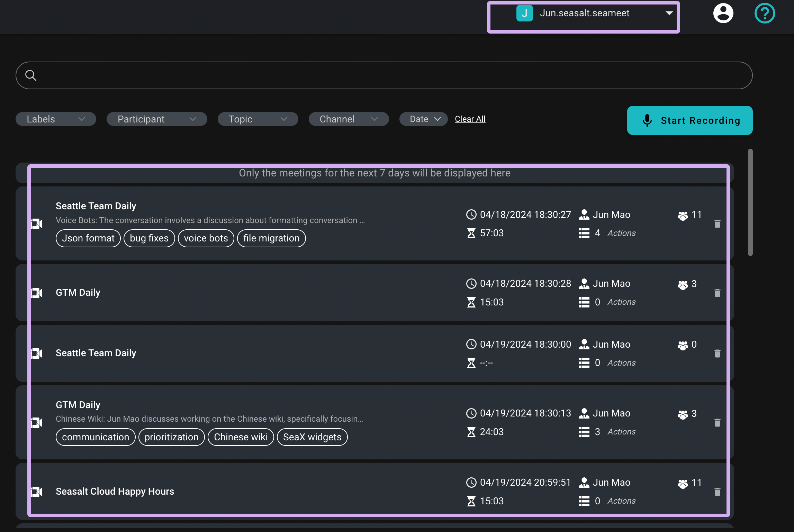Expand the Participant filter dropdown

[x=156, y=119]
